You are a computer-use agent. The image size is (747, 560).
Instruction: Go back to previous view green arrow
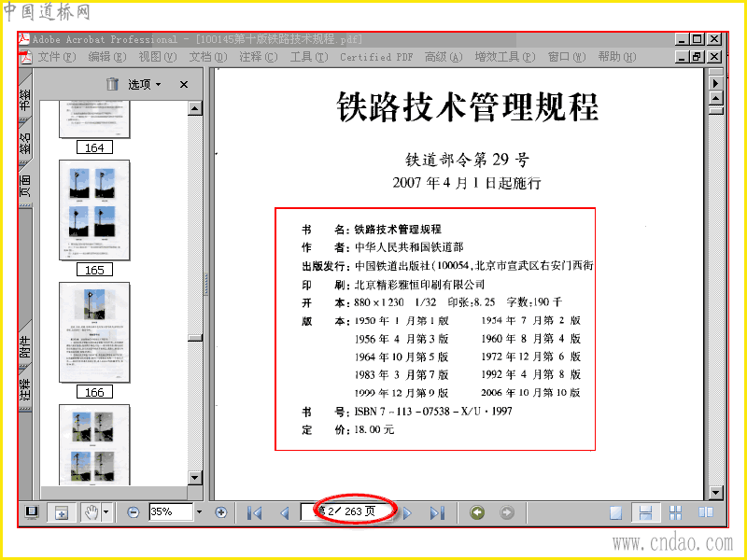tap(477, 512)
